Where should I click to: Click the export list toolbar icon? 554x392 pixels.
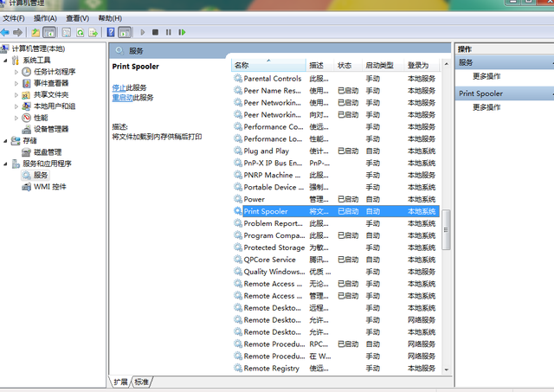point(93,33)
